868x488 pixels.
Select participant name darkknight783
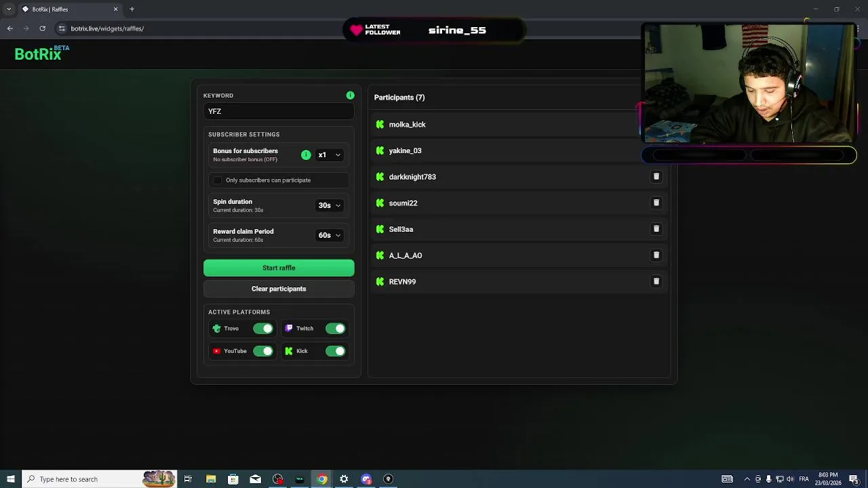(412, 177)
